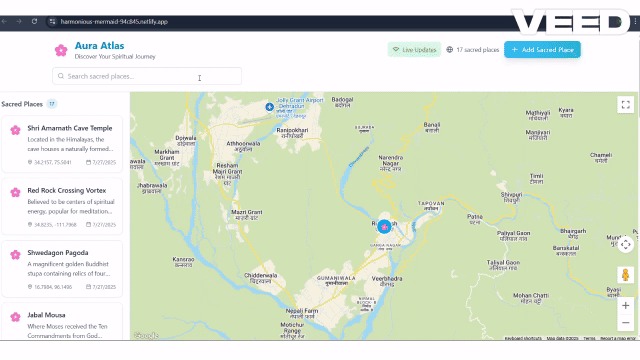Reload the page with the refresh icon
The height and width of the screenshot is (360, 640).
click(35, 21)
